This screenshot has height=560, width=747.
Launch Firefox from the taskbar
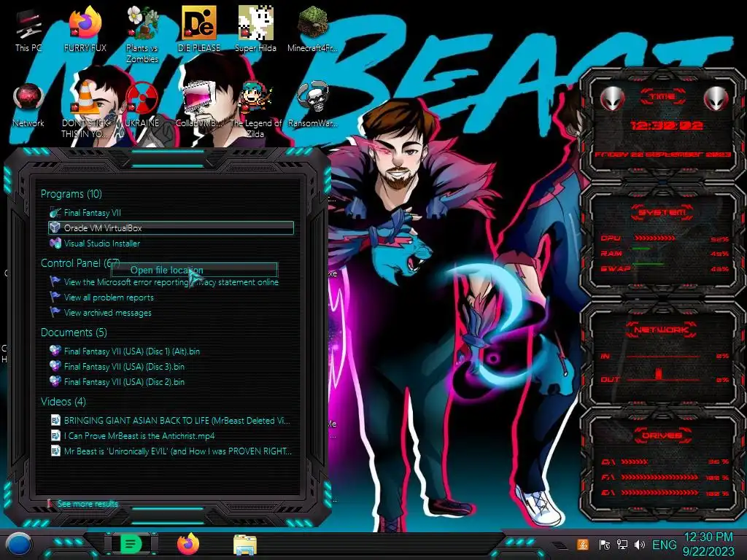click(188, 544)
